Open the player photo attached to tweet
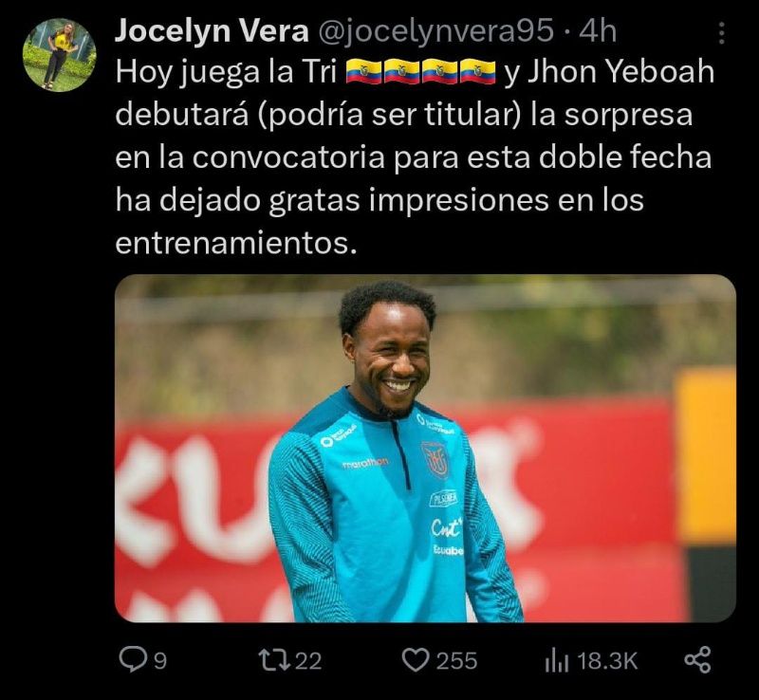The image size is (759, 700). (425, 449)
